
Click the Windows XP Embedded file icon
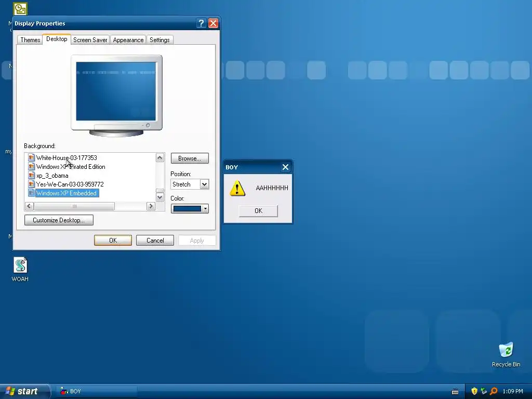[31, 193]
